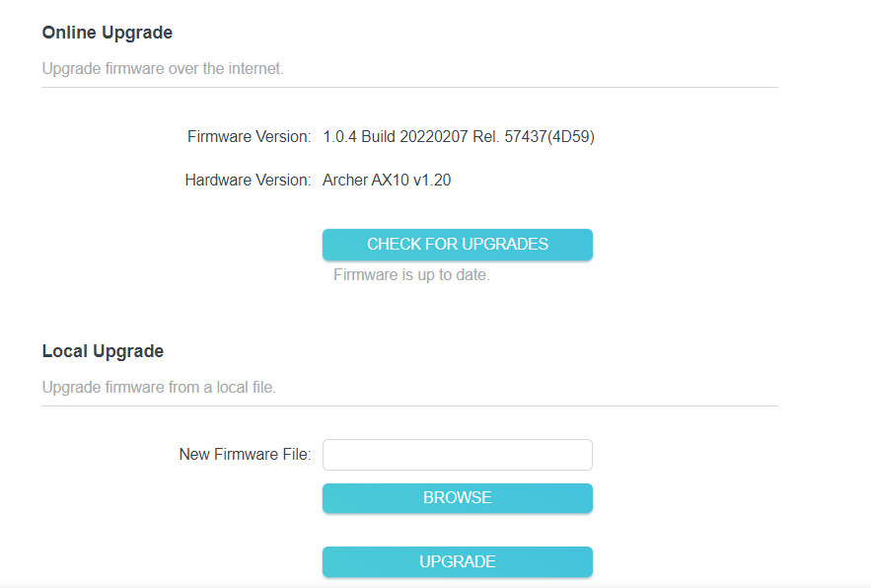Click the Rel. 57437(4D59) text
The image size is (871, 588).
coord(534,137)
